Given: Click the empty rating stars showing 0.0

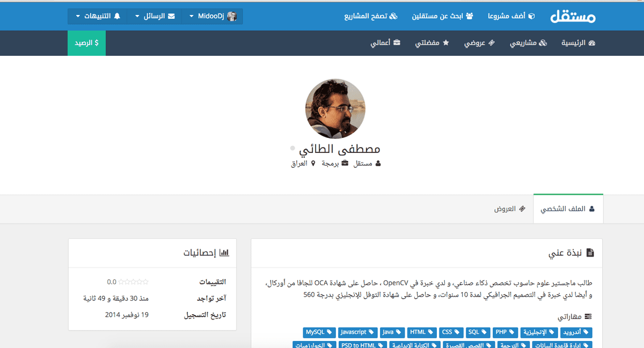Looking at the screenshot, I should coord(134,282).
